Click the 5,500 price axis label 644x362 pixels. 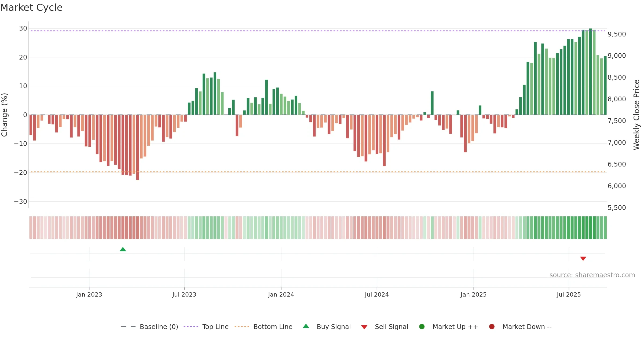[x=617, y=208]
